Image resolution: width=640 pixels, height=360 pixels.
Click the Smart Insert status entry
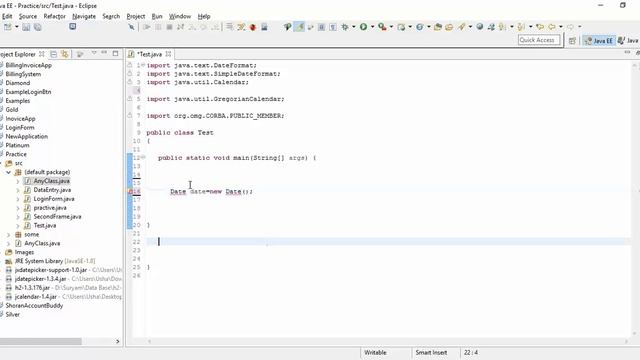click(431, 352)
